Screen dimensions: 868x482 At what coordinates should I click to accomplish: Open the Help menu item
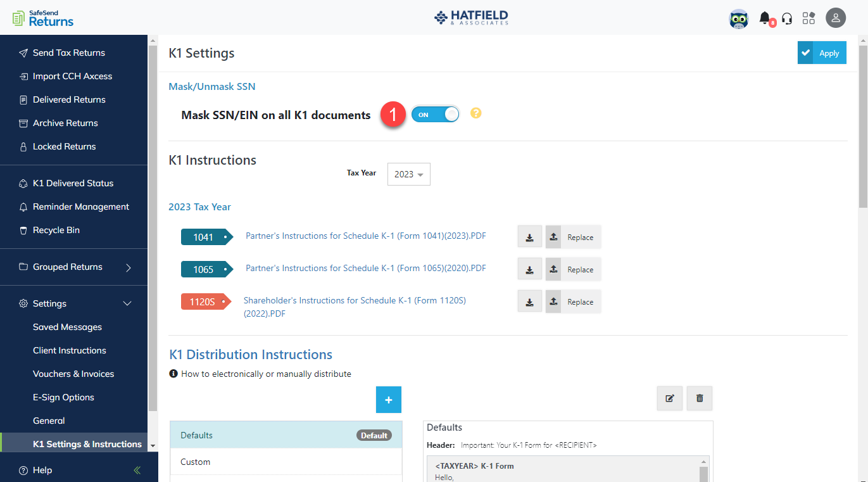(x=35, y=470)
